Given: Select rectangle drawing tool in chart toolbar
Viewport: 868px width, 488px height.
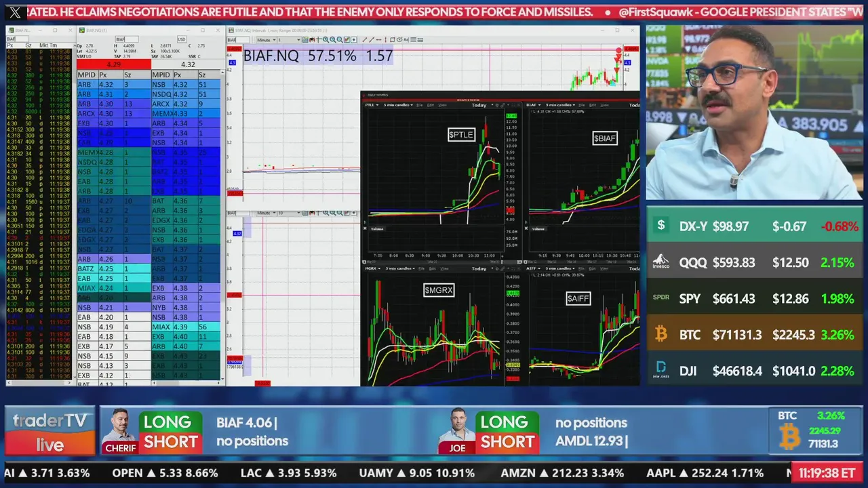Looking at the screenshot, I should (392, 39).
